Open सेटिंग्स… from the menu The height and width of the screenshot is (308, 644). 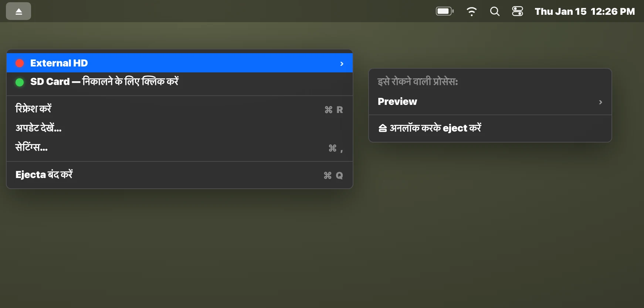pos(180,148)
